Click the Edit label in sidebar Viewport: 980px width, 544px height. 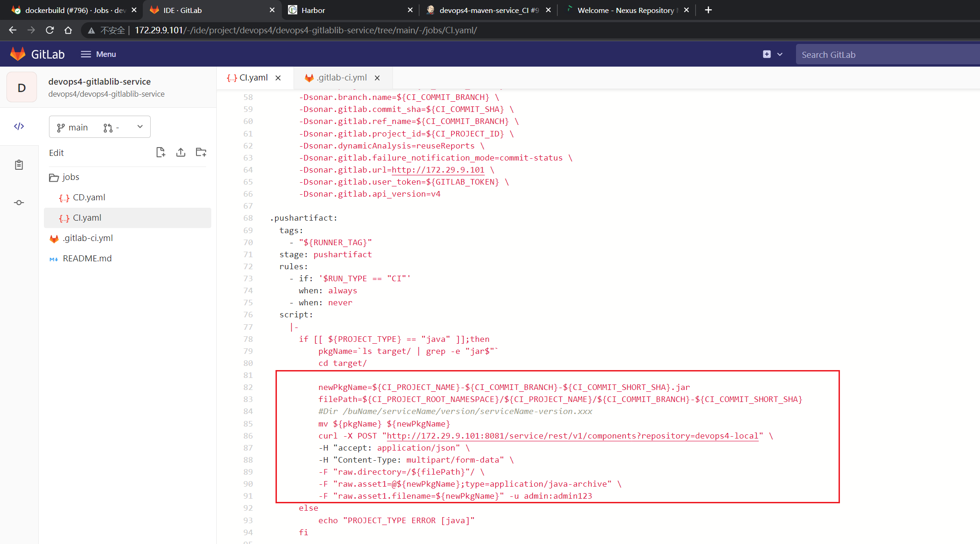click(x=56, y=153)
